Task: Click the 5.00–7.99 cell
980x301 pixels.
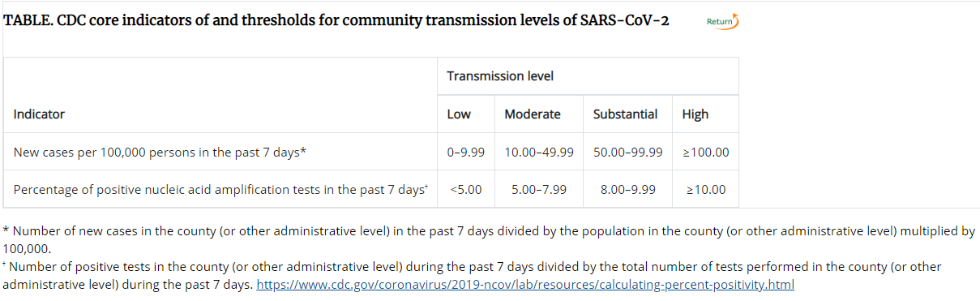Action: pyautogui.click(x=540, y=189)
